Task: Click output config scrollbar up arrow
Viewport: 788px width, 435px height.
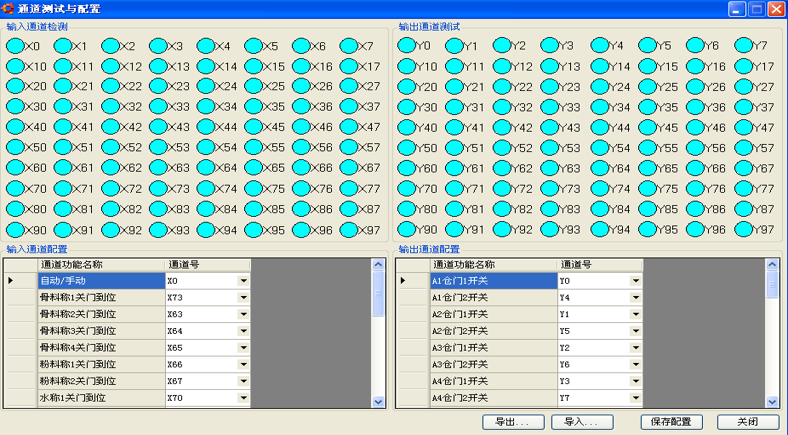Action: pos(772,264)
